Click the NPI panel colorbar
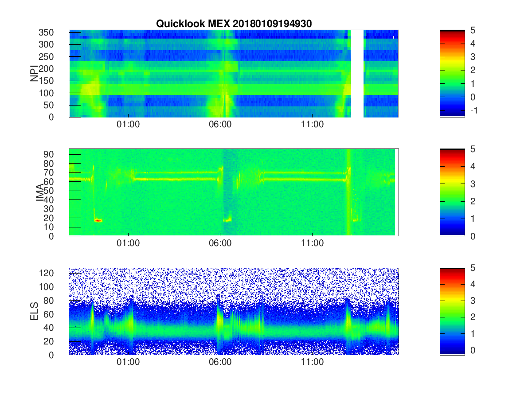This screenshot has width=532, height=399. point(452,74)
